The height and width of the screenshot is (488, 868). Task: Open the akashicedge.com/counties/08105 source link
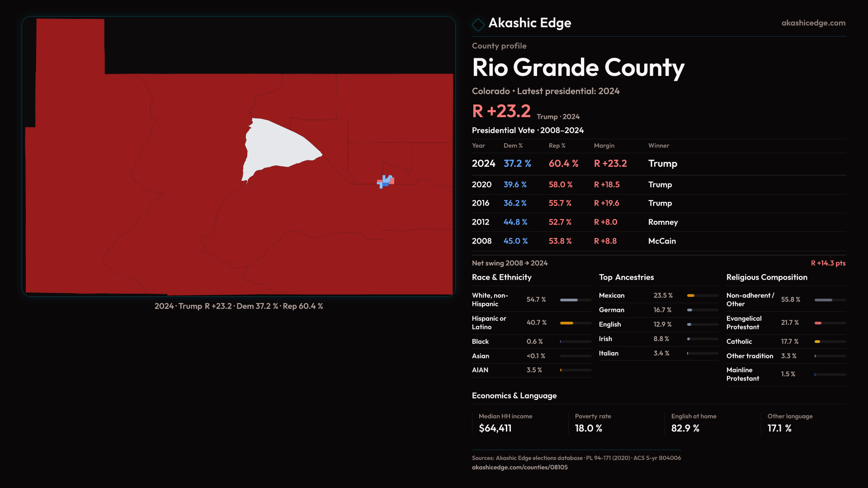(x=519, y=467)
